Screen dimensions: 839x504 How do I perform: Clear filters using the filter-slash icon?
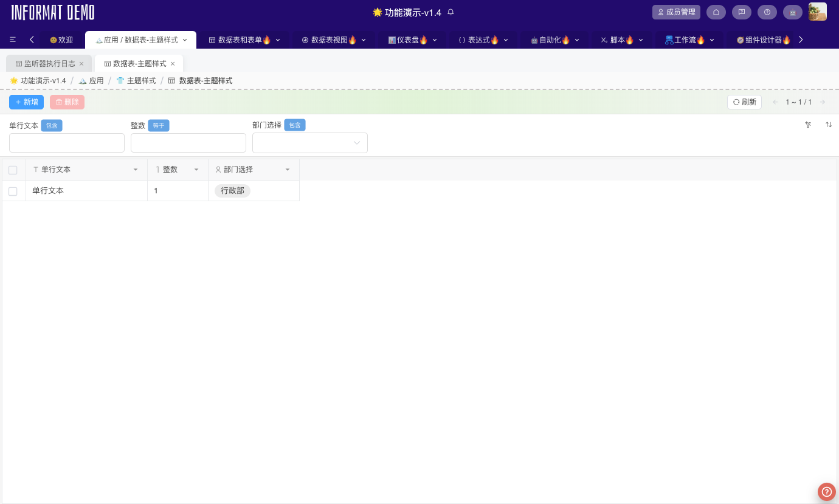808,125
